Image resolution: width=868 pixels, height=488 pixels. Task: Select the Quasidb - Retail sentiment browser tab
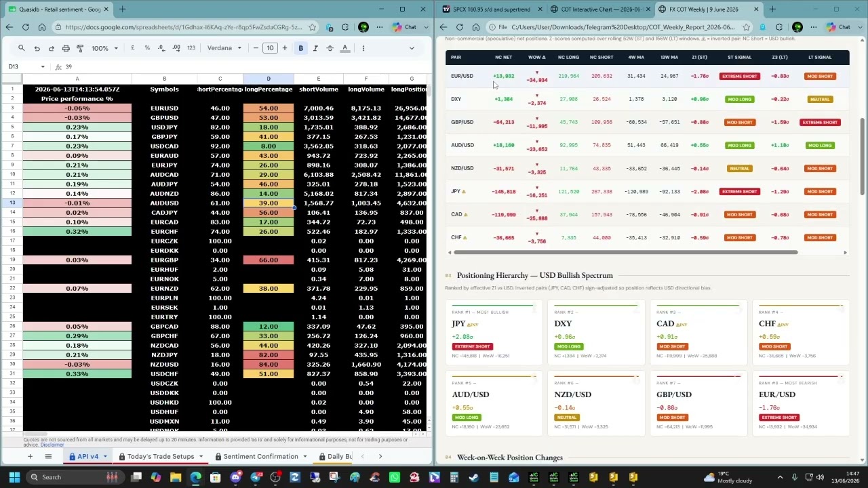[60, 9]
